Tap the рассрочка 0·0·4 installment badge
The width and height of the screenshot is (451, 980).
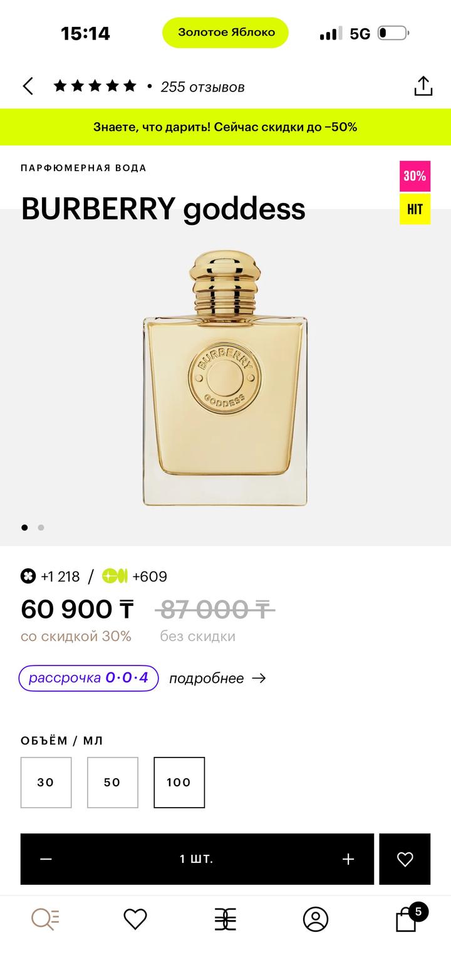point(88,678)
